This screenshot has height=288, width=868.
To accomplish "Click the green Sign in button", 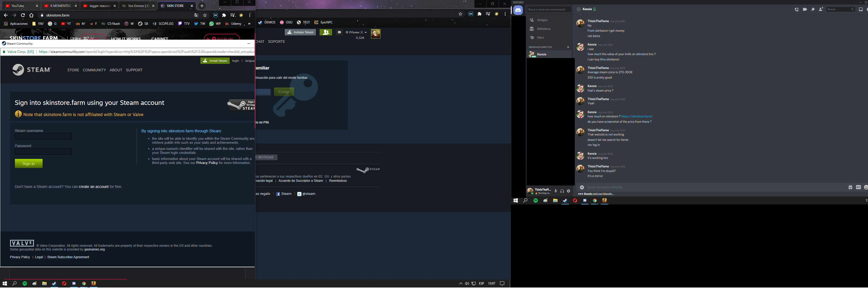I will tap(29, 163).
